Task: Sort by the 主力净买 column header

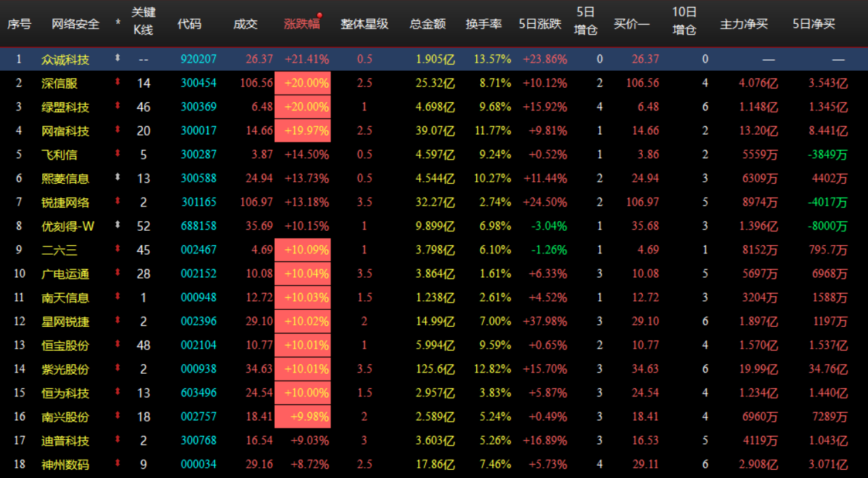Action: tap(744, 24)
